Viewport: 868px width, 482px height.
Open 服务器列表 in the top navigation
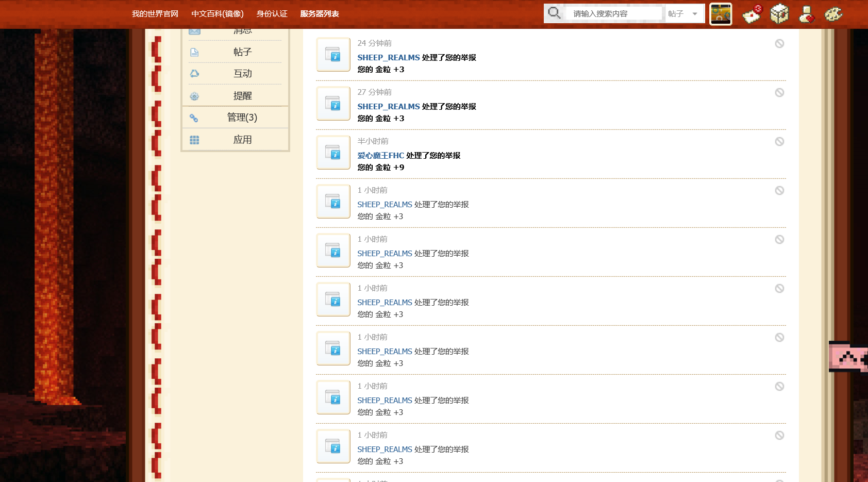320,14
